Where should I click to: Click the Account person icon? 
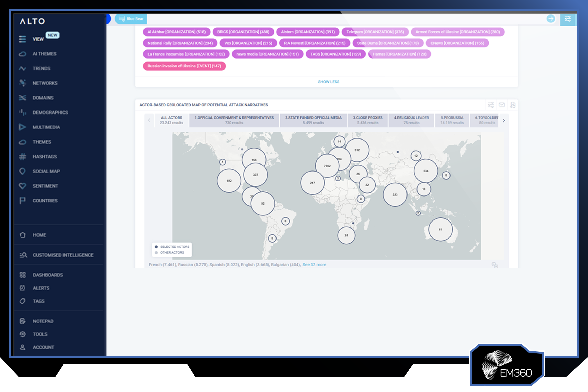pos(22,347)
